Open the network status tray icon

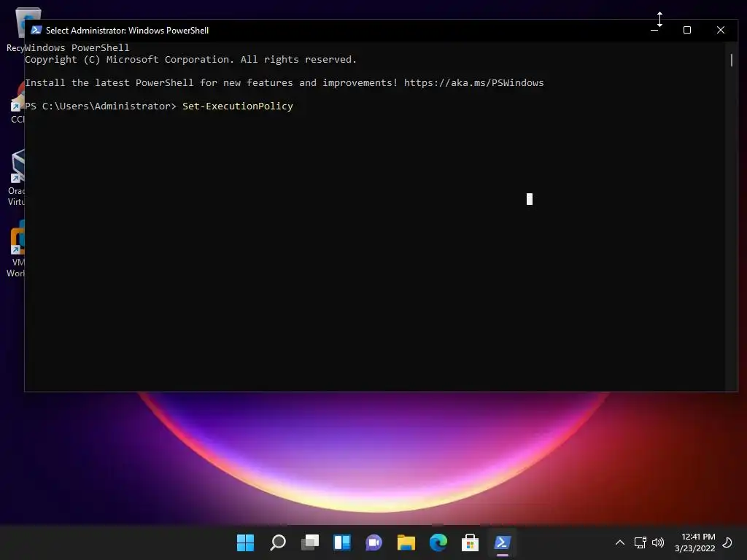[x=640, y=542]
